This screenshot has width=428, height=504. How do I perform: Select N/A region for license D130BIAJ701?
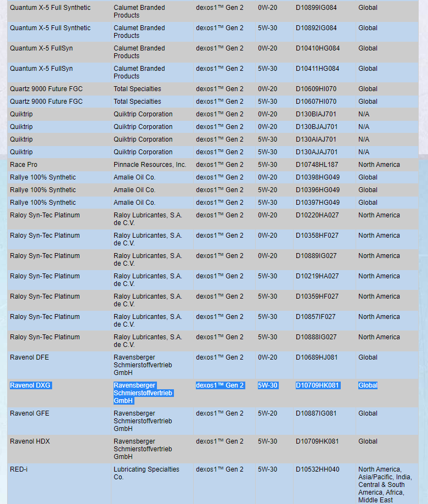pyautogui.click(x=364, y=114)
